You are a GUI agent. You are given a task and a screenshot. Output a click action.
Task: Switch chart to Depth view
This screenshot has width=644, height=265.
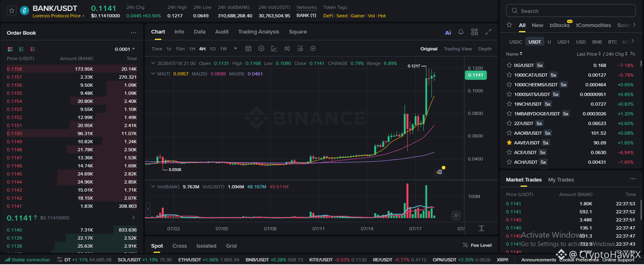click(x=485, y=49)
